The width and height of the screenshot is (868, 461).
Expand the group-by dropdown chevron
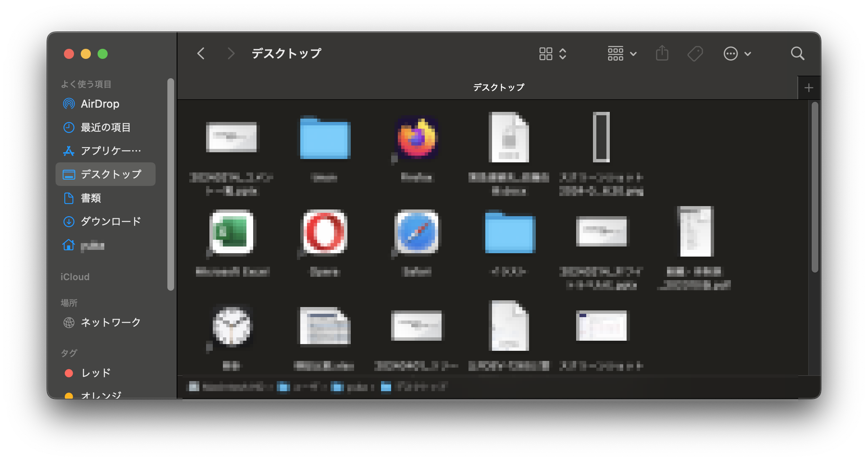click(633, 54)
